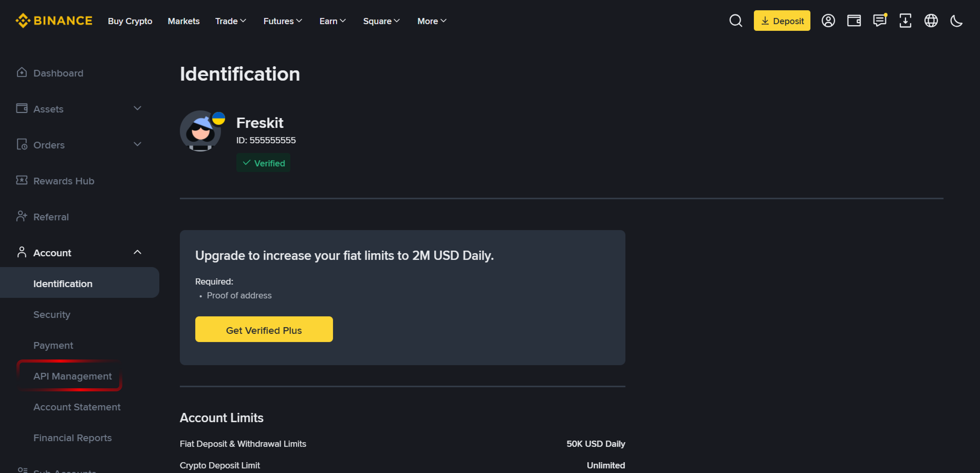Click the Binance logo
Image resolution: width=980 pixels, height=473 pixels.
pos(54,21)
